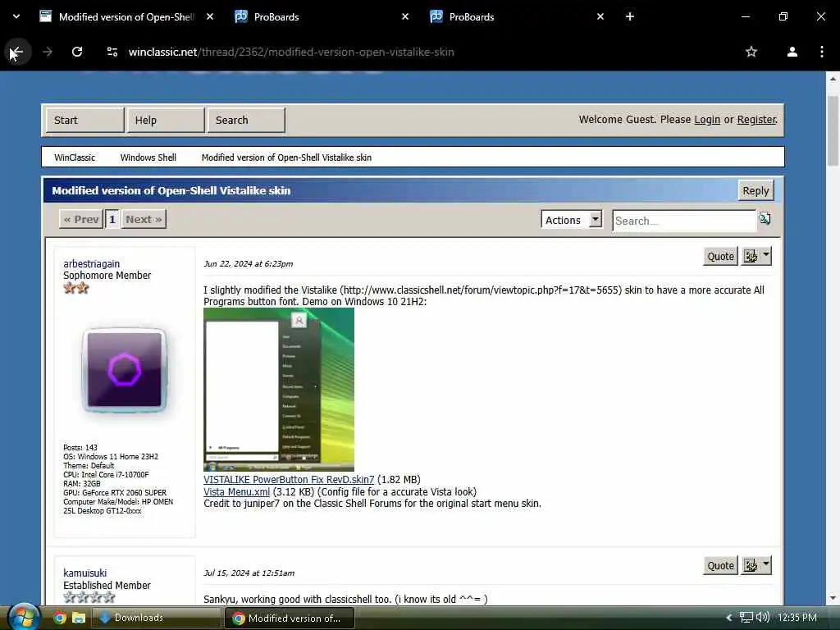This screenshot has height=630, width=840.
Task: Close the first ProBoards tab
Action: [405, 16]
